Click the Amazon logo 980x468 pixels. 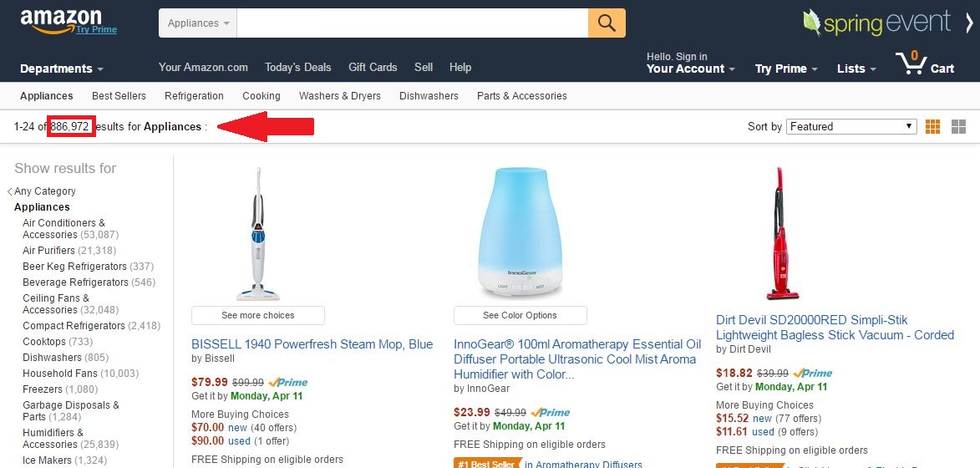click(x=61, y=20)
